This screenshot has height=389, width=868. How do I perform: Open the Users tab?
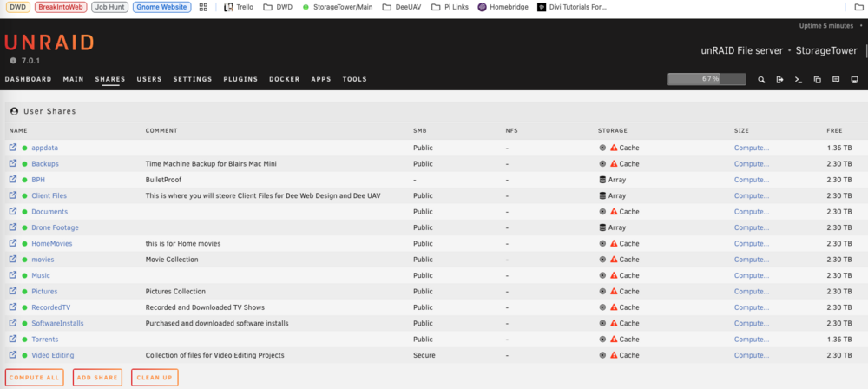[149, 79]
